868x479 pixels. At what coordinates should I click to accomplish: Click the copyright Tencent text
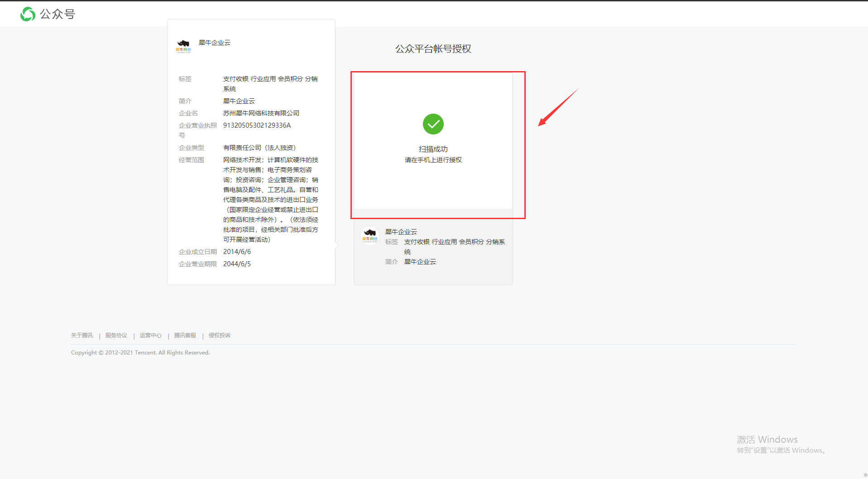click(140, 353)
